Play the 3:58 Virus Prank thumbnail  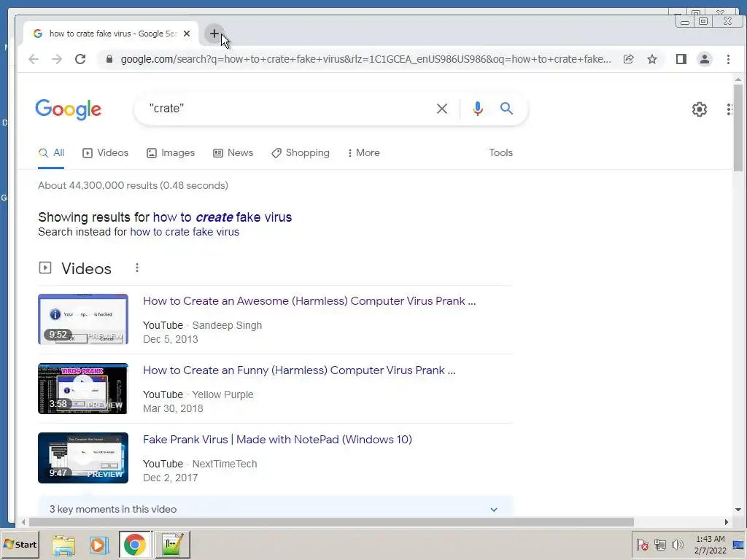(x=83, y=389)
